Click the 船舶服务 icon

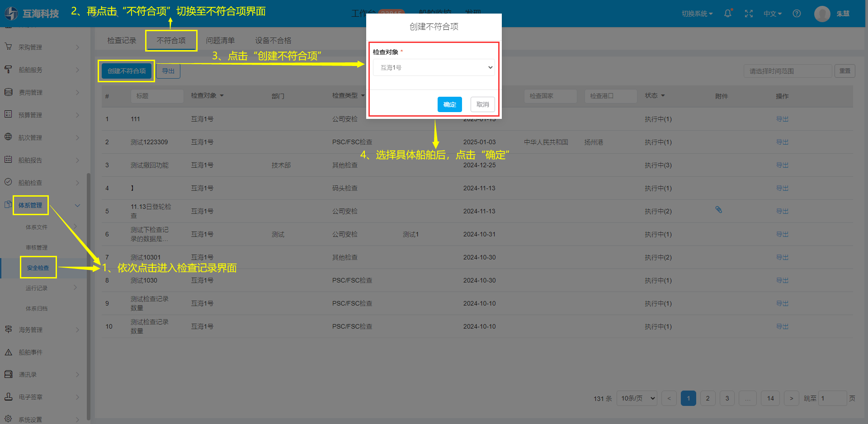[x=8, y=69]
